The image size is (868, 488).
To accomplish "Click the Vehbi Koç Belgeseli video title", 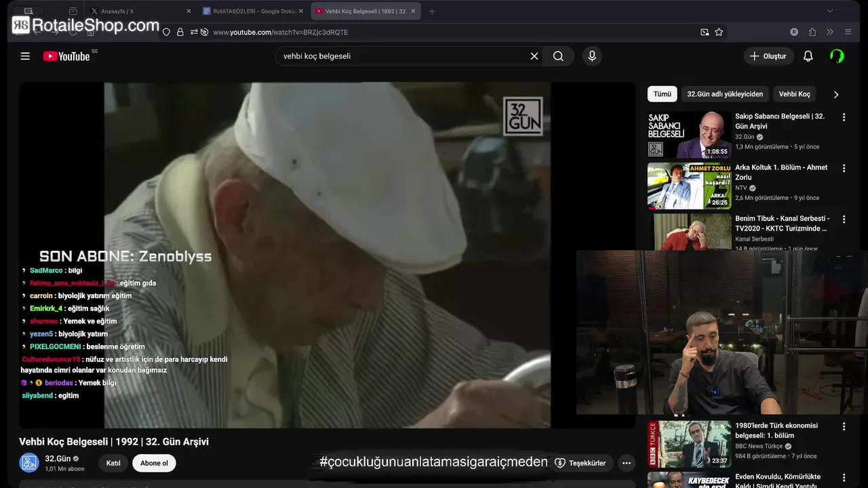I will tap(114, 442).
